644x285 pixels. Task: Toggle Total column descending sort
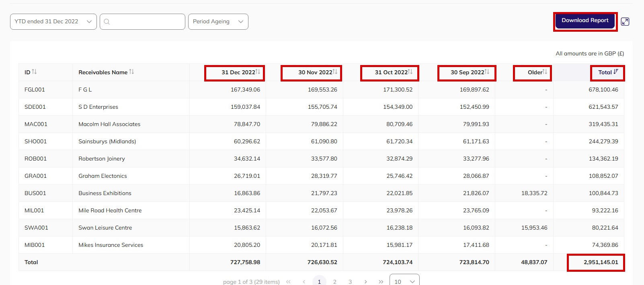616,72
